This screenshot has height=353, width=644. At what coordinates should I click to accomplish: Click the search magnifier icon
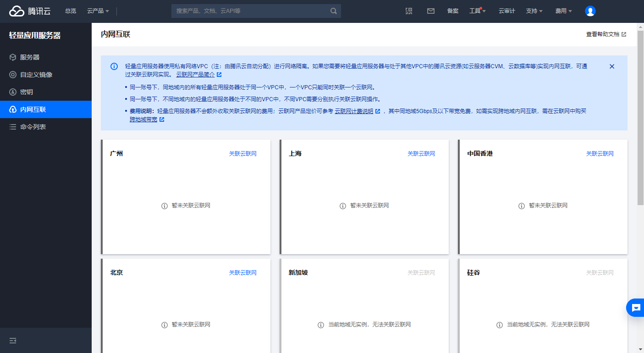[334, 11]
